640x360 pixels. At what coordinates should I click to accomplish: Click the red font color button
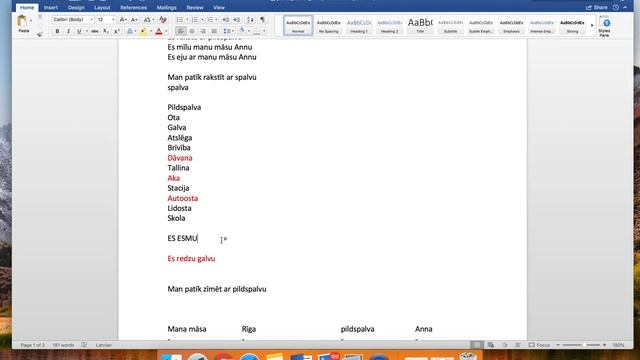(x=159, y=31)
